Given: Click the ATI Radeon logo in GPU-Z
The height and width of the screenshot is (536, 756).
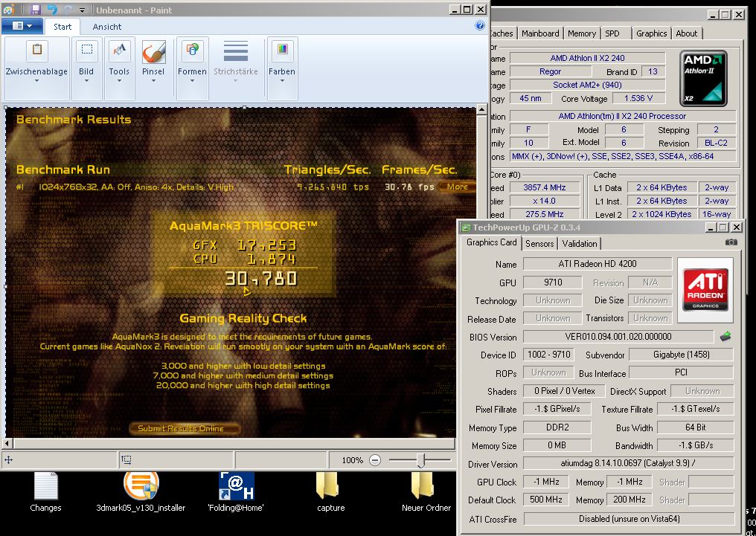Looking at the screenshot, I should point(705,291).
